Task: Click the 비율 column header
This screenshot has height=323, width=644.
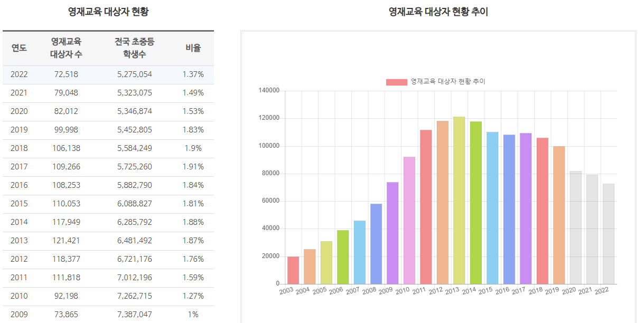Action: pos(193,47)
